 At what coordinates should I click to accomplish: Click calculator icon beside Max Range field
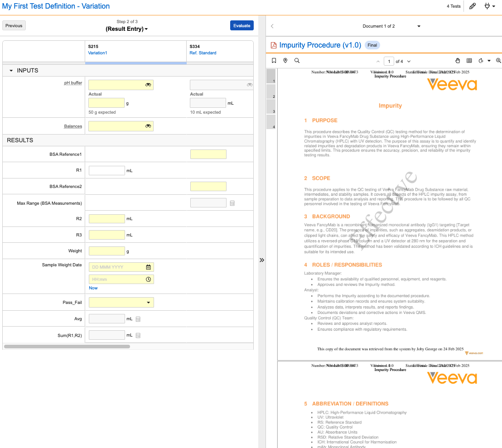point(232,203)
